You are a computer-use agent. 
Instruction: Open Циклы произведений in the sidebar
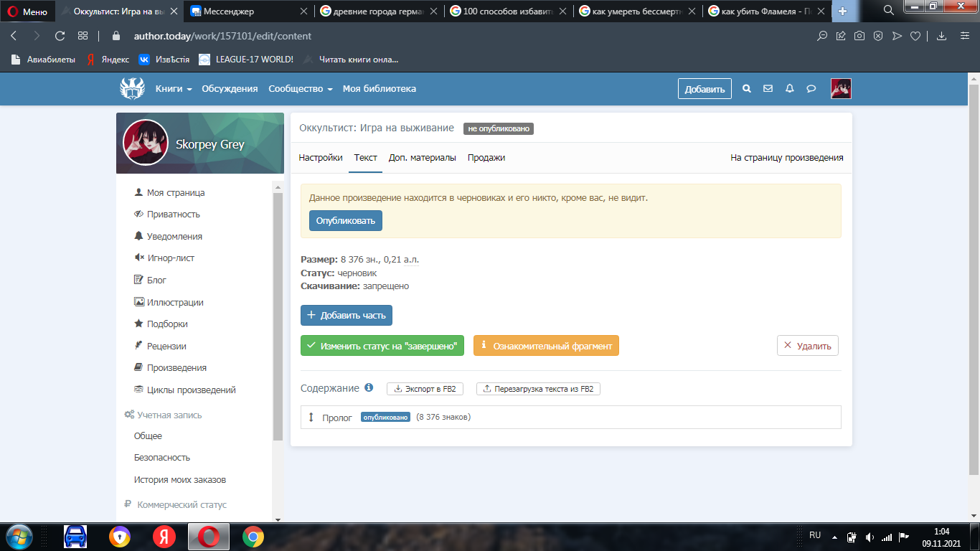tap(192, 390)
